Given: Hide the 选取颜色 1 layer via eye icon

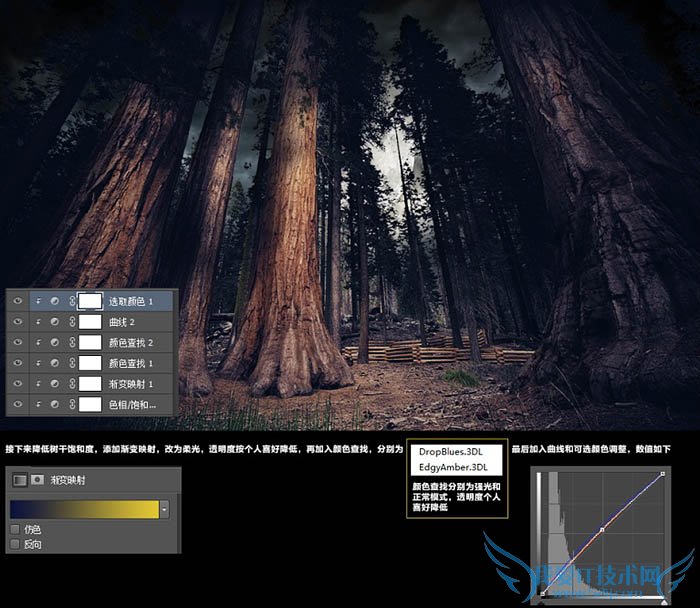Looking at the screenshot, I should coord(17,301).
